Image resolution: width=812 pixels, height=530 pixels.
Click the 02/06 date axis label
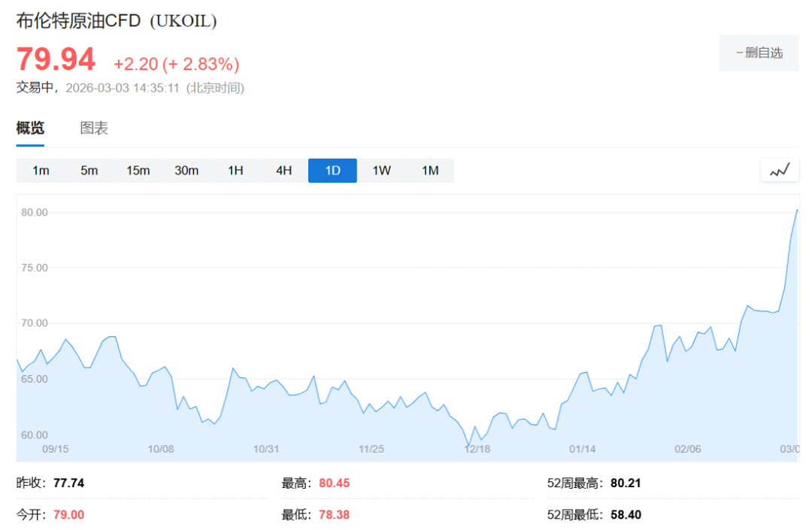tap(688, 449)
